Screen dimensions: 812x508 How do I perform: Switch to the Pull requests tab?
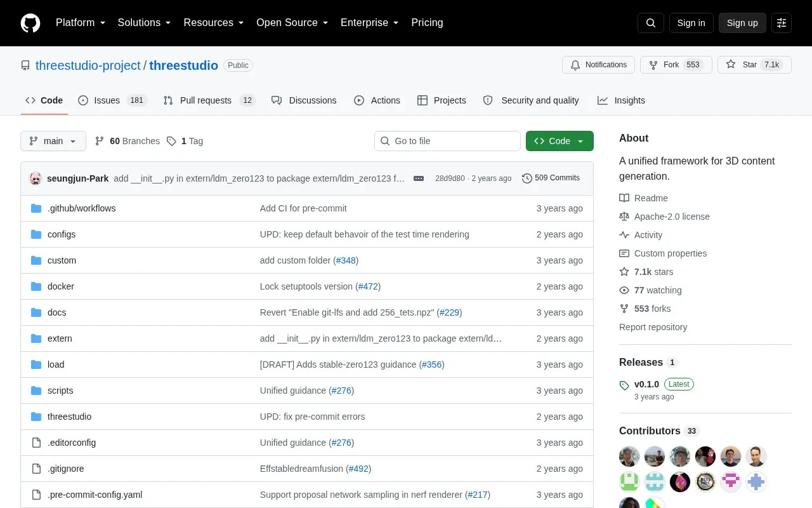click(x=209, y=100)
